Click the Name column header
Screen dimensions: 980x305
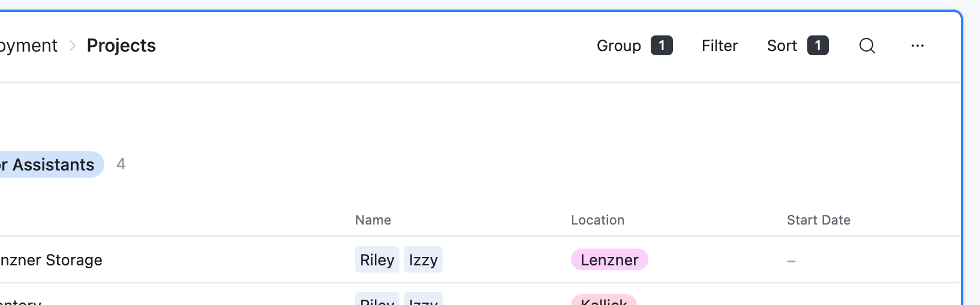[x=373, y=220]
